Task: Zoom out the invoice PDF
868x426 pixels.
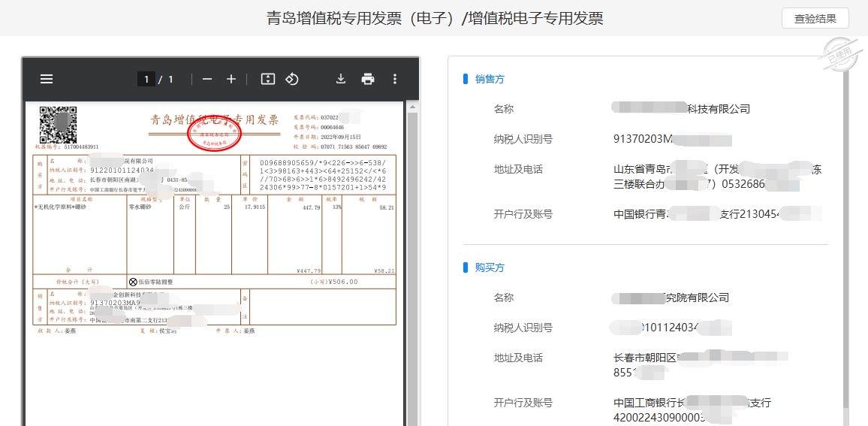Action: coord(207,79)
